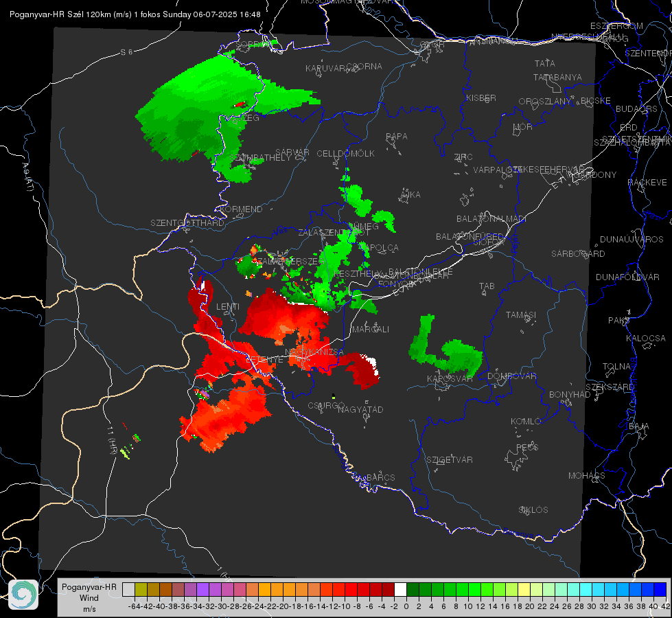The height and width of the screenshot is (618, 672).
Task: Click the KALOCSA city label
Action: pos(646,338)
